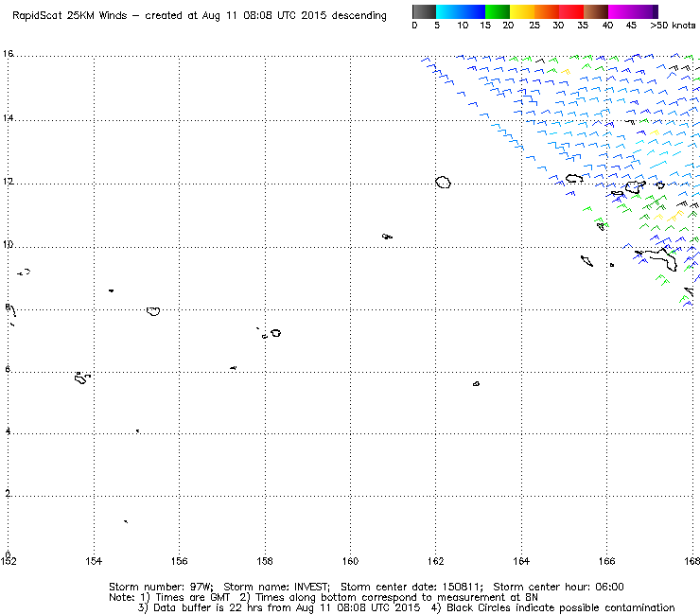Click latitude axis label "14"
The width and height of the screenshot is (700, 615).
8,118
